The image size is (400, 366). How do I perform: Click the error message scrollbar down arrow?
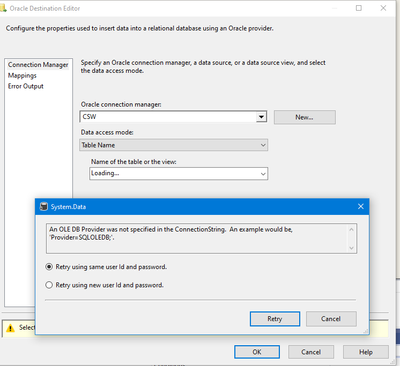(x=351, y=248)
